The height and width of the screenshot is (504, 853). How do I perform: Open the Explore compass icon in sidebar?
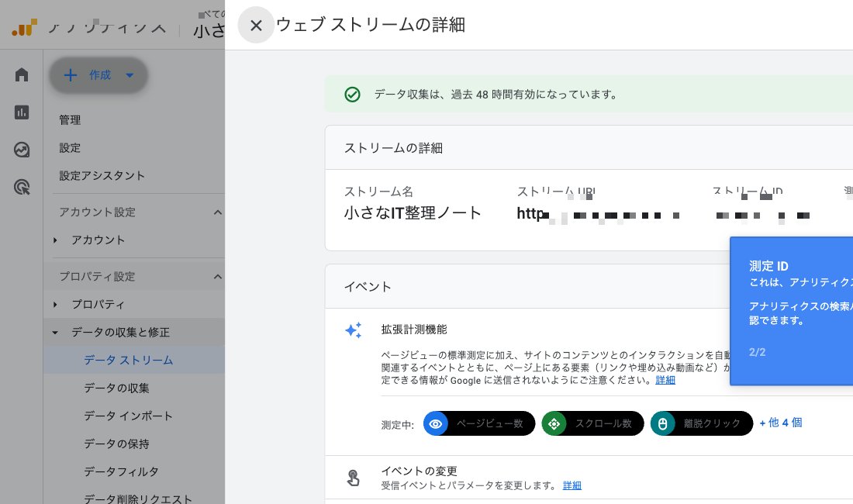click(21, 150)
